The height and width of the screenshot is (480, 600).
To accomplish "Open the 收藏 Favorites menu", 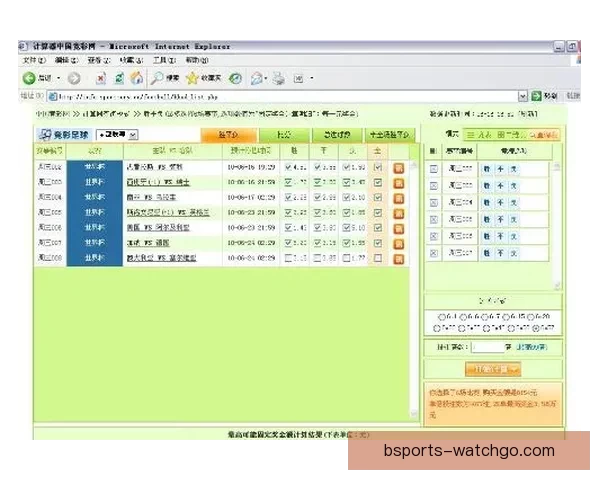I will click(x=132, y=60).
